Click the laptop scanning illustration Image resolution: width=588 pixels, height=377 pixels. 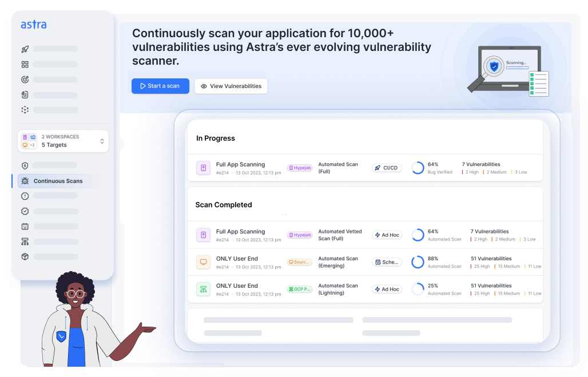click(508, 70)
